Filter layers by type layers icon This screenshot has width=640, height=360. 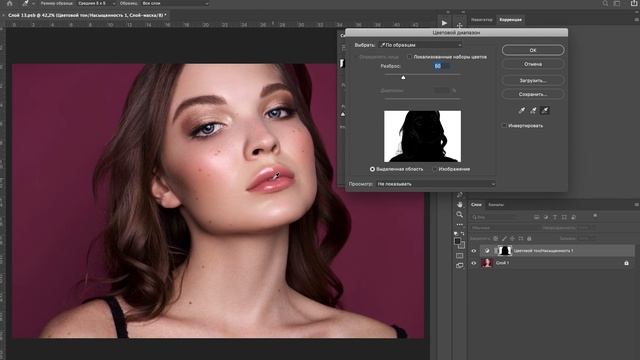point(555,218)
